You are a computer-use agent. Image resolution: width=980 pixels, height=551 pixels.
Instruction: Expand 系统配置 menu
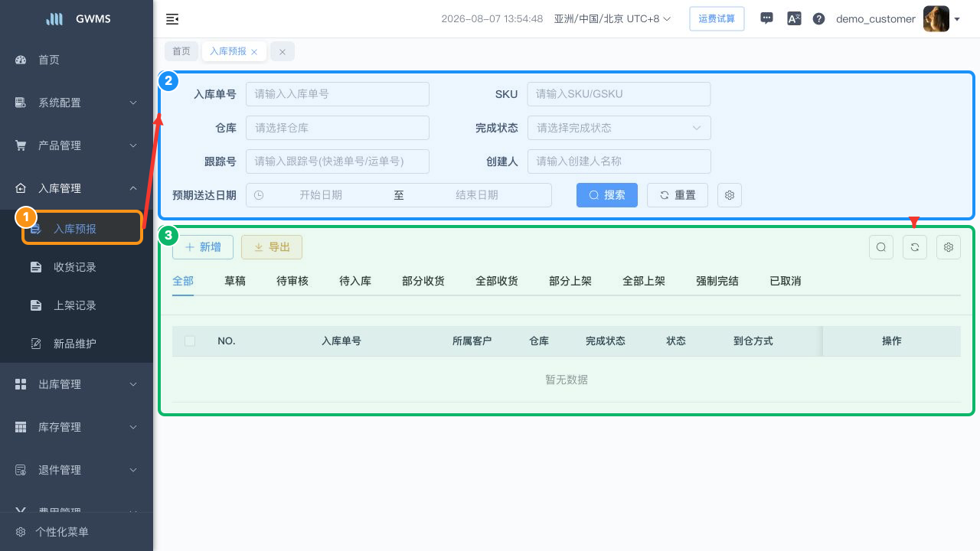point(77,103)
